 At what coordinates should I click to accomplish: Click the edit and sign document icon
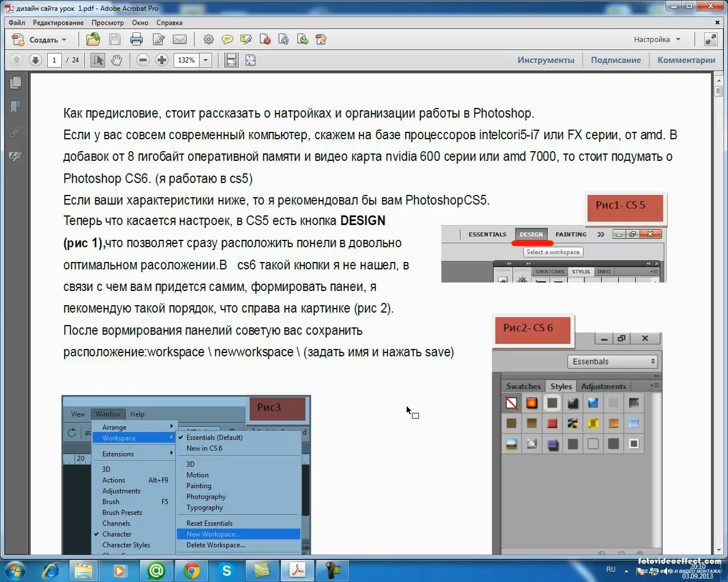159,39
